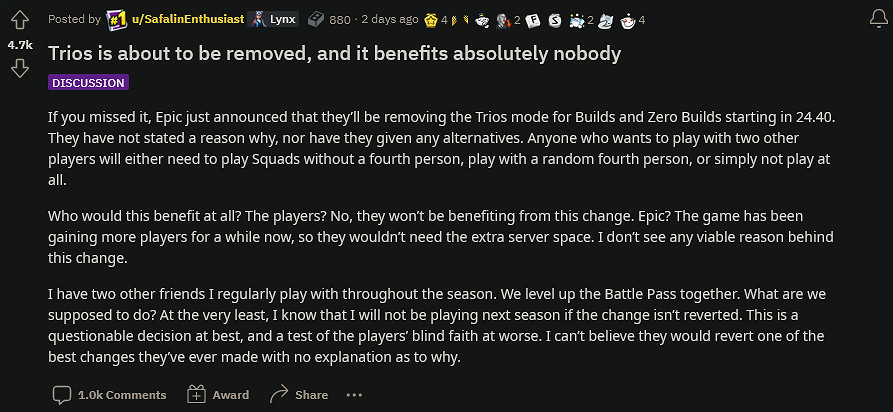Click the Lynx flair text label
The width and height of the screenshot is (893, 412).
(283, 19)
